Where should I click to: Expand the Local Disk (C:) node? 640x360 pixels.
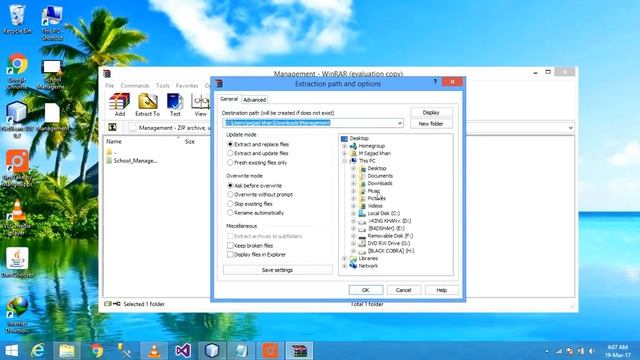tap(353, 213)
